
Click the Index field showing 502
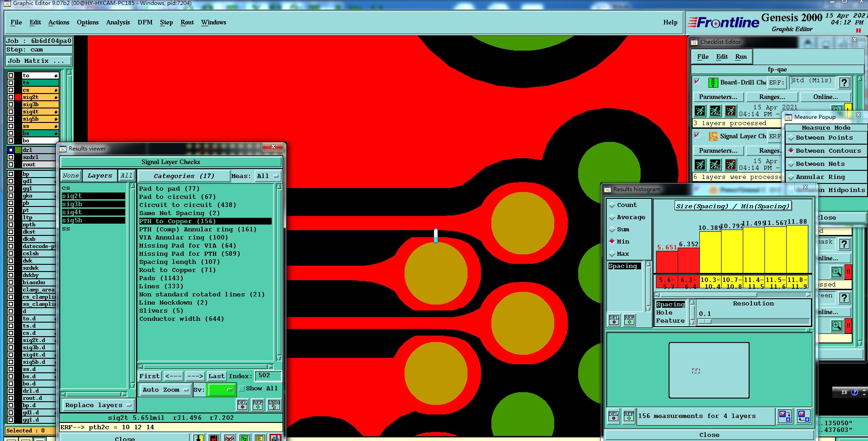(268, 376)
